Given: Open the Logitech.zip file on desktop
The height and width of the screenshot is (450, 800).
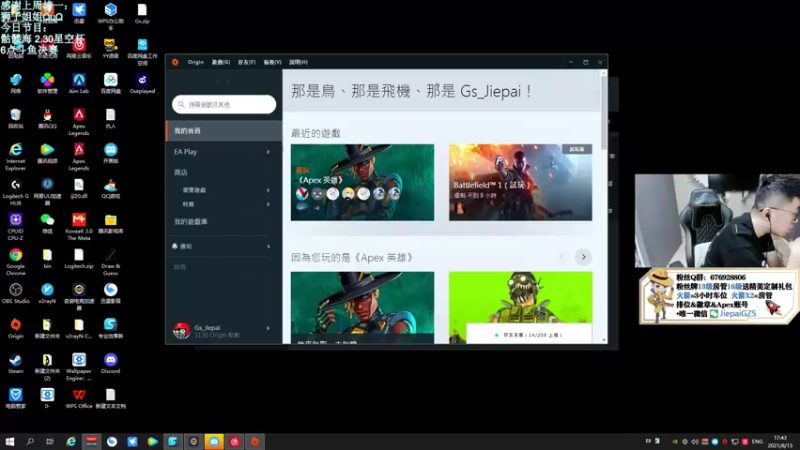Looking at the screenshot, I should pyautogui.click(x=79, y=258).
